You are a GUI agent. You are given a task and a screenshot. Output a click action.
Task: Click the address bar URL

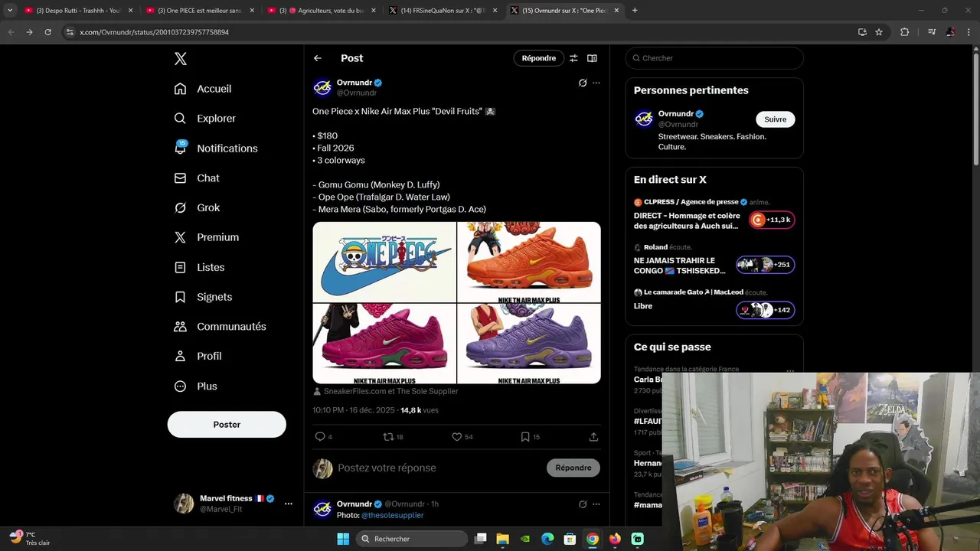[x=154, y=32]
